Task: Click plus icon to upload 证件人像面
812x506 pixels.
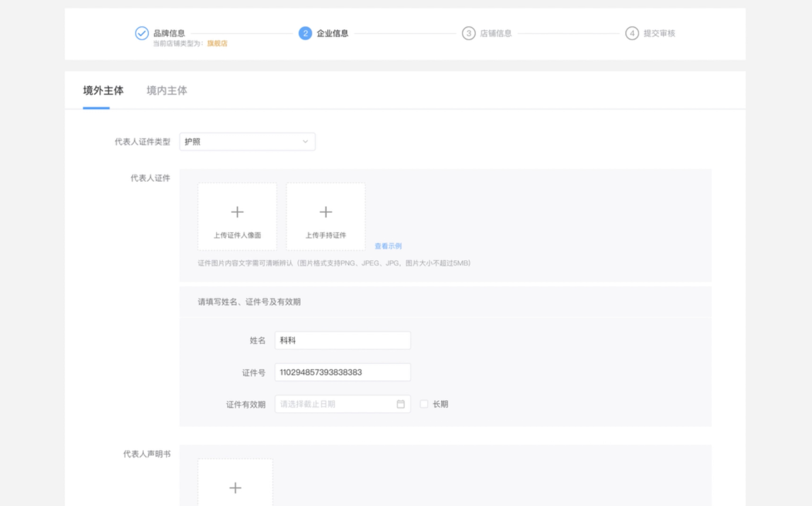Action: click(237, 212)
